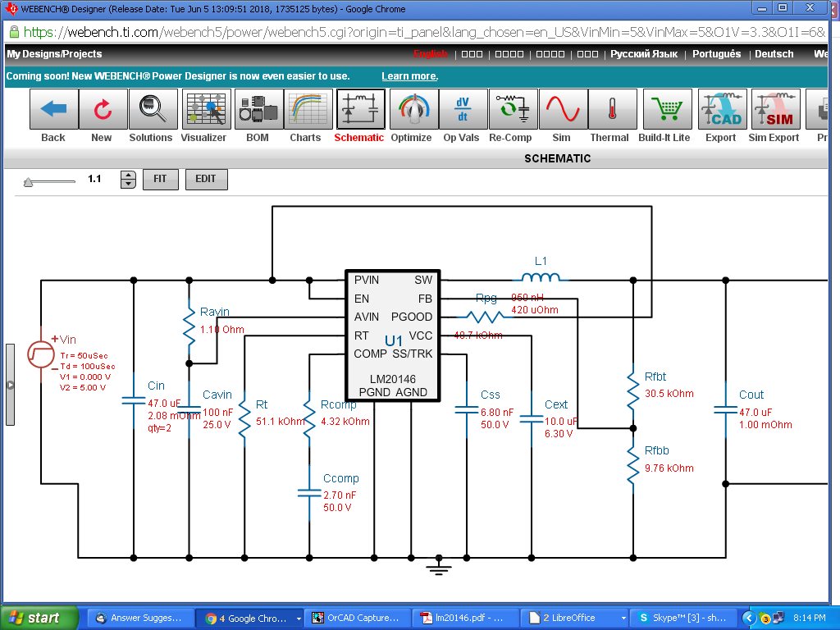Open Op Vals dV/dt icon
Screen dimensions: 840x630
[463, 109]
